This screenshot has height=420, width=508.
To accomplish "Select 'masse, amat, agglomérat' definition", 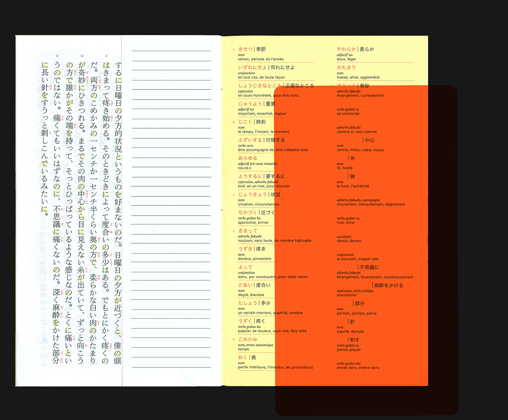I will pos(358,77).
